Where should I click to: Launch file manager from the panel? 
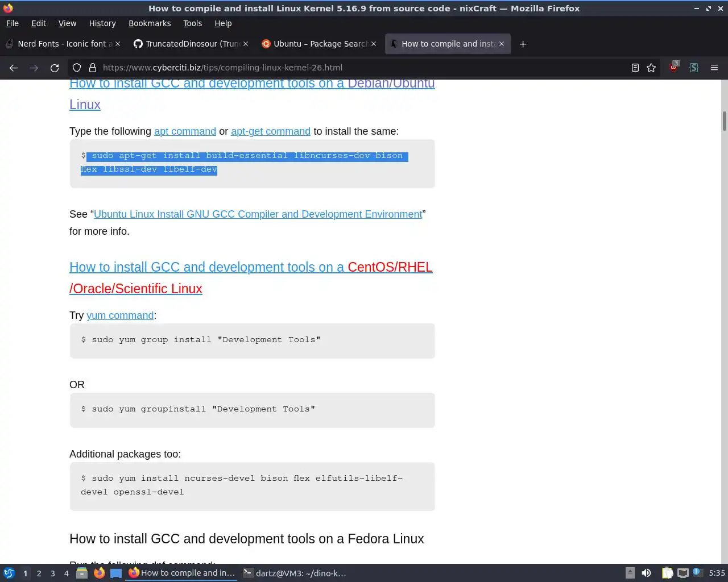pyautogui.click(x=82, y=573)
